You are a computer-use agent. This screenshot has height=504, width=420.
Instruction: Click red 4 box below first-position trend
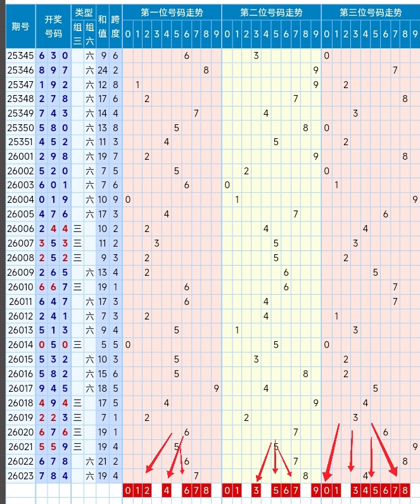[x=167, y=490]
